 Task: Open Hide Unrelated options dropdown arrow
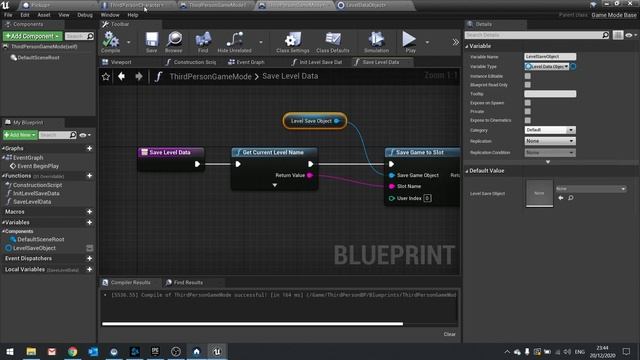point(260,42)
